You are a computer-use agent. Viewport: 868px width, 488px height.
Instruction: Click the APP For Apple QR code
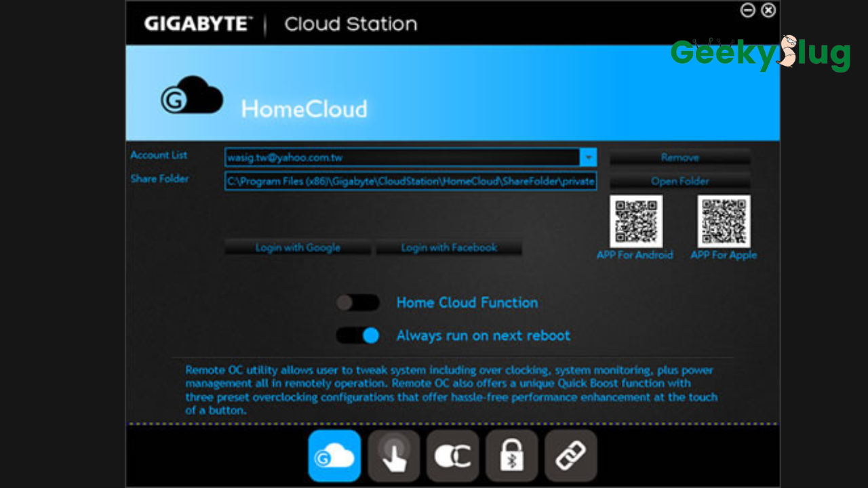[724, 222]
